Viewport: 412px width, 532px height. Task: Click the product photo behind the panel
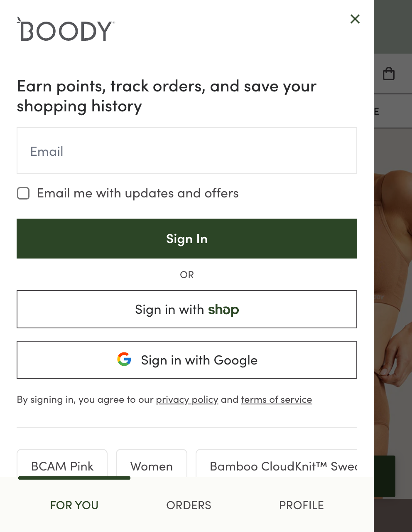tap(393, 291)
